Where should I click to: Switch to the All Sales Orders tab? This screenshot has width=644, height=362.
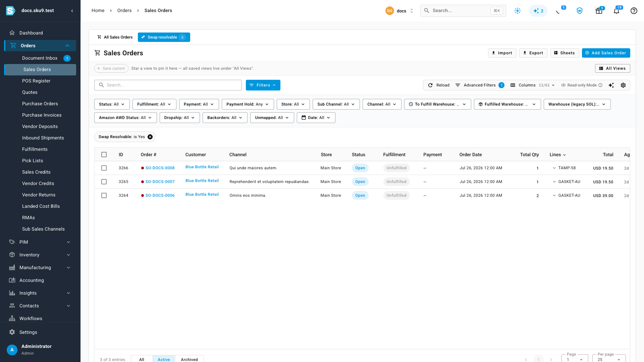pyautogui.click(x=115, y=37)
